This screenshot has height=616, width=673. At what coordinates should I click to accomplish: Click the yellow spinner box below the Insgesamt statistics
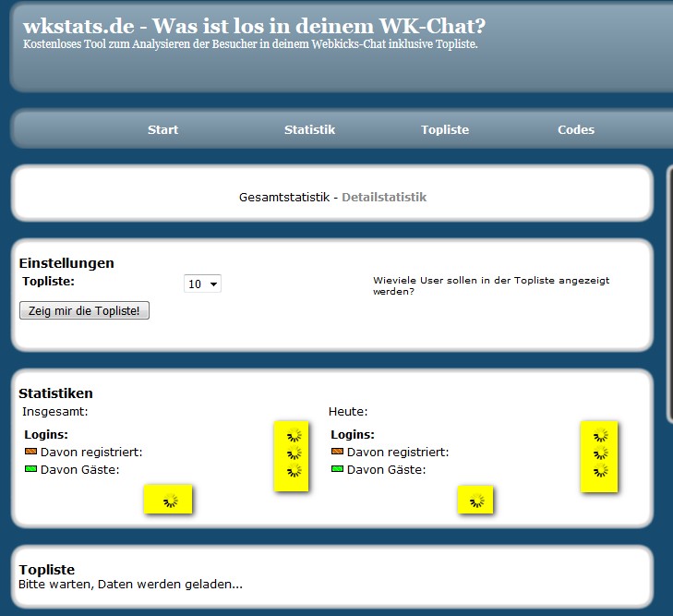(x=169, y=500)
